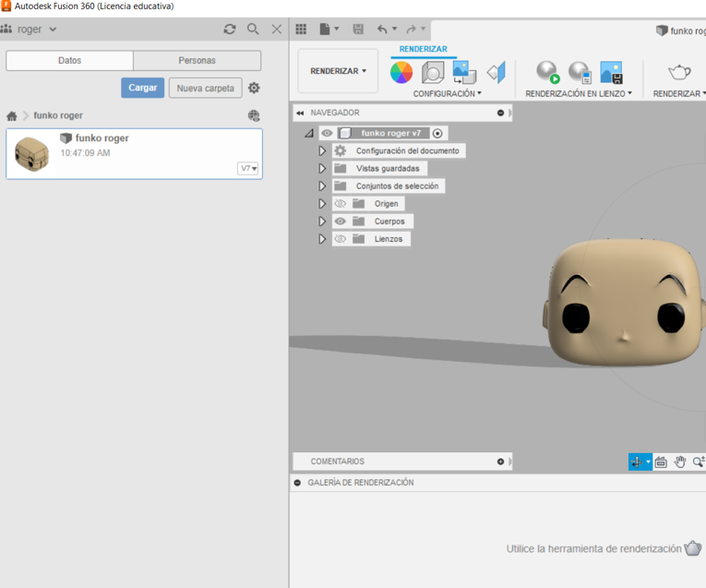Click the Nueva carpeta button
Screen dimensions: 706x588
tap(205, 89)
